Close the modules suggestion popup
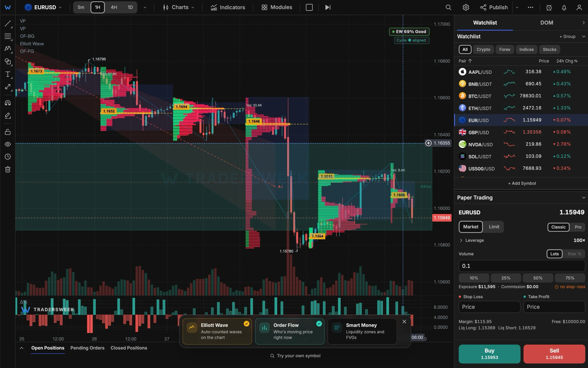 (404, 321)
